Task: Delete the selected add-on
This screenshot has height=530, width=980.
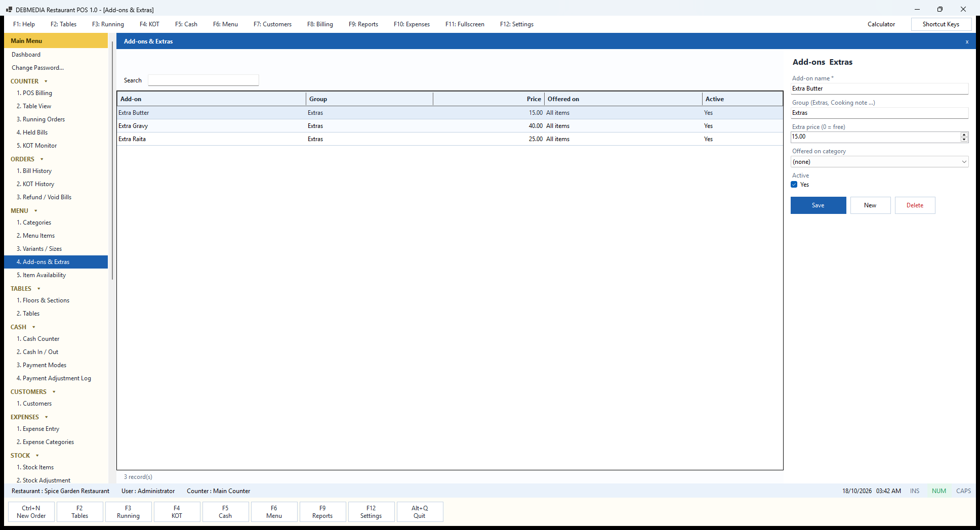Action: pyautogui.click(x=915, y=205)
